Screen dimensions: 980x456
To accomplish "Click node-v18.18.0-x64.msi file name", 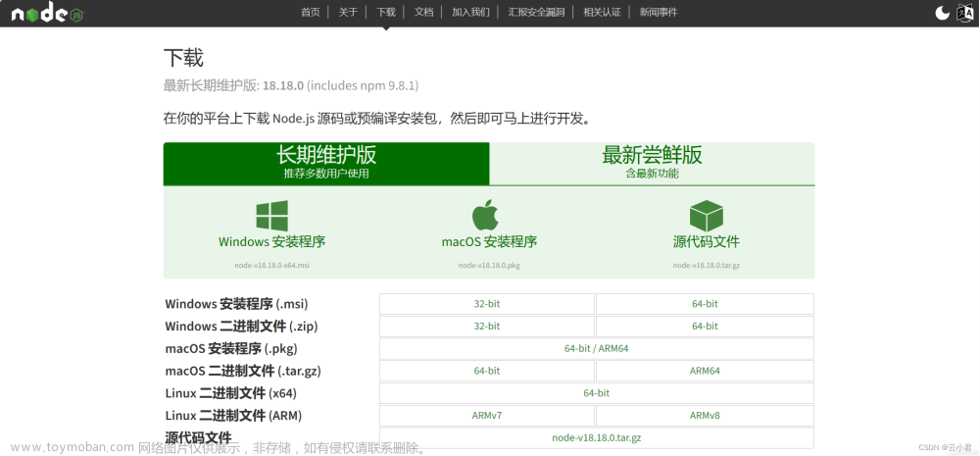I will [271, 265].
